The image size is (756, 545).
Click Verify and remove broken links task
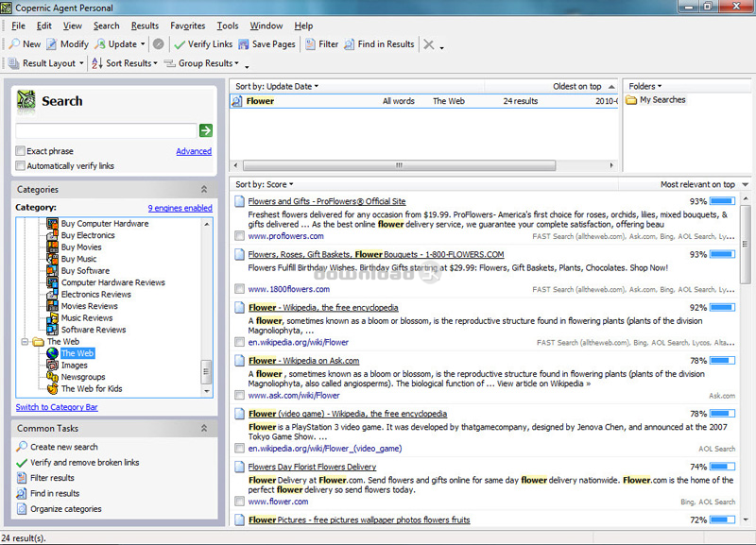(85, 462)
